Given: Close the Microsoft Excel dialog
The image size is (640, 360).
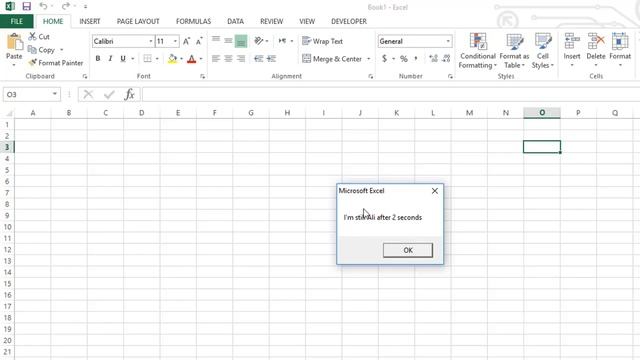Looking at the screenshot, I should [x=435, y=191].
